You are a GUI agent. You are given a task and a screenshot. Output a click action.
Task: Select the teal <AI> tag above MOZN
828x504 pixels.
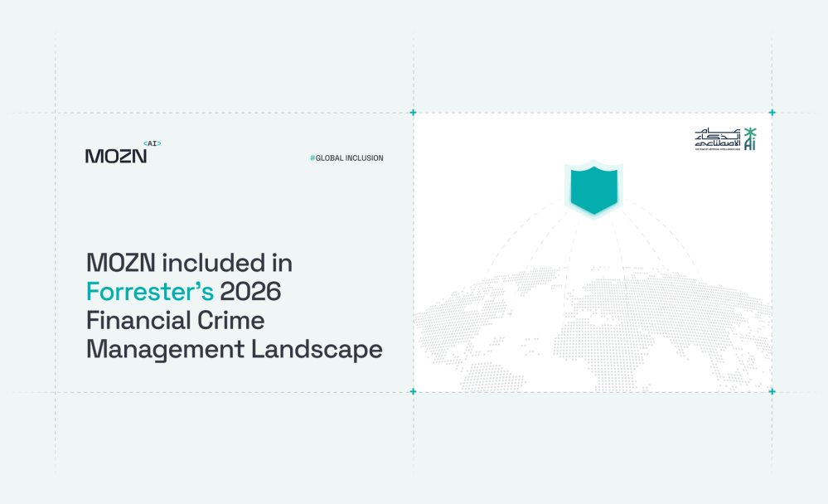pos(150,143)
